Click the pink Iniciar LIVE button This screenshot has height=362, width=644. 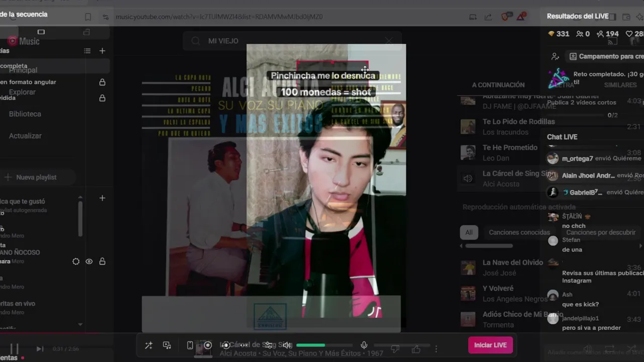(x=491, y=345)
